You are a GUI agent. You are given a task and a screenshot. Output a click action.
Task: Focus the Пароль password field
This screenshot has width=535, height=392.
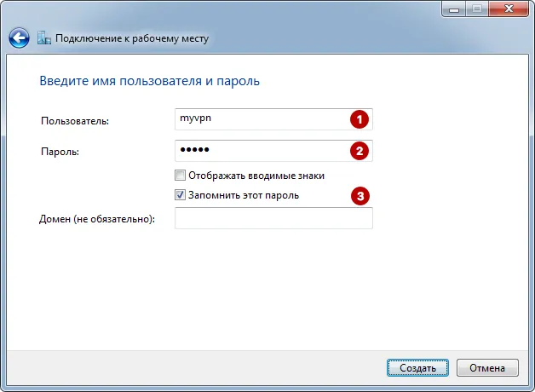273,151
